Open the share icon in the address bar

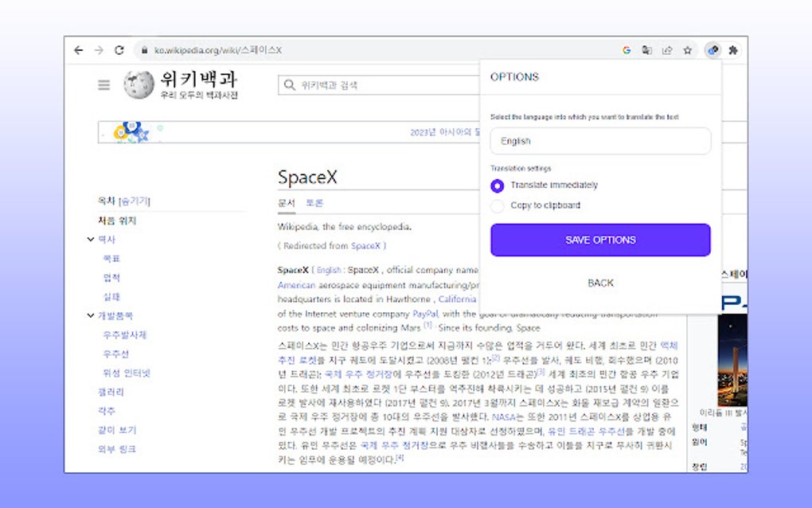point(667,49)
